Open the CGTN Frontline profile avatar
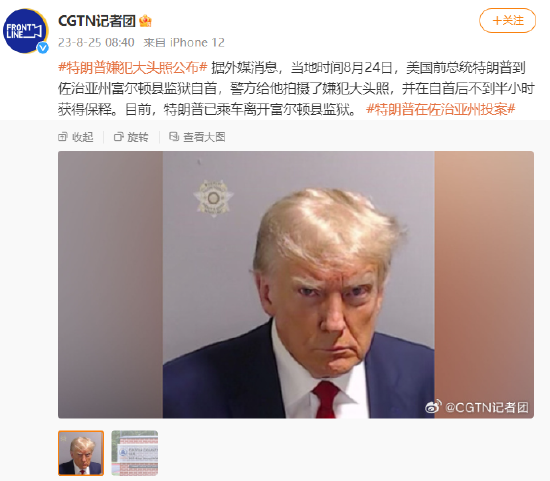 pos(25,31)
